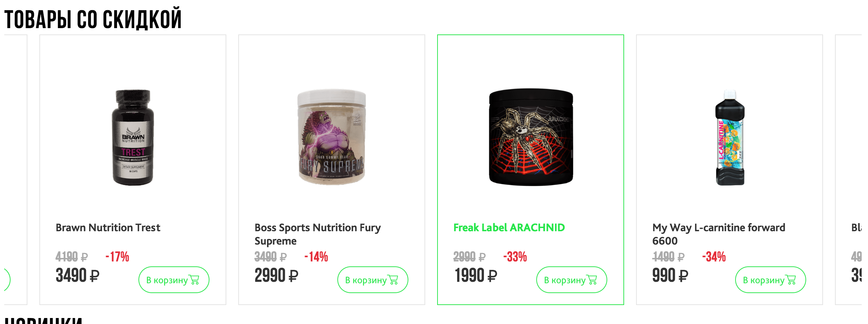Viewport: 868px width, 324px height.
Task: Click the L-carnitine bottle image
Action: 730,137
